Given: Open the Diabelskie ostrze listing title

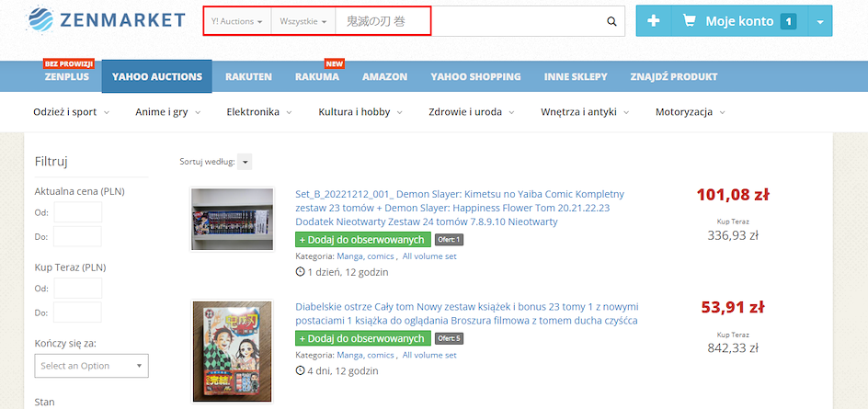Looking at the screenshot, I should click(x=467, y=313).
